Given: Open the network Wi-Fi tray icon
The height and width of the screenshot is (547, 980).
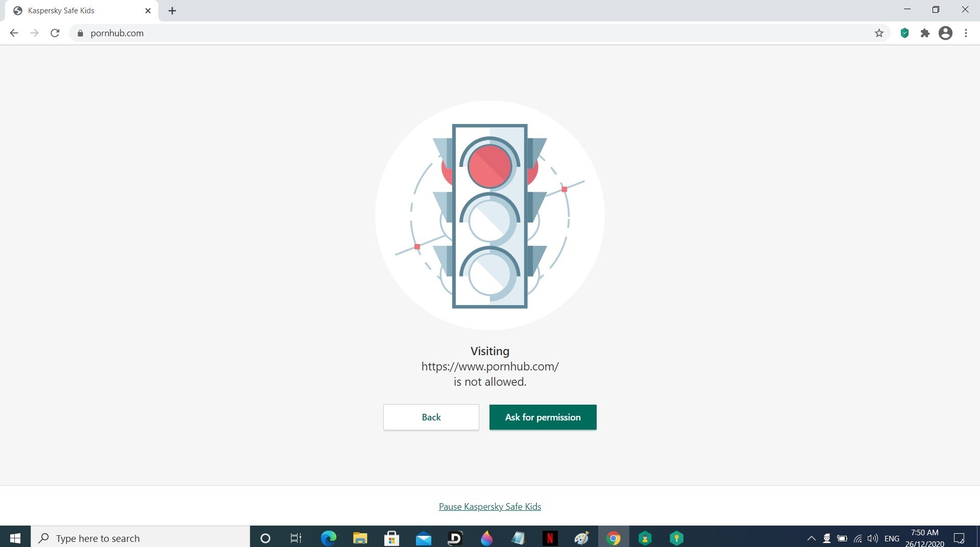Looking at the screenshot, I should coord(857,538).
